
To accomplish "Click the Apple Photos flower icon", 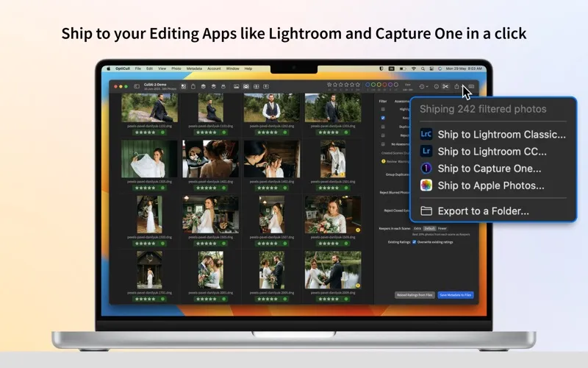I will point(426,185).
